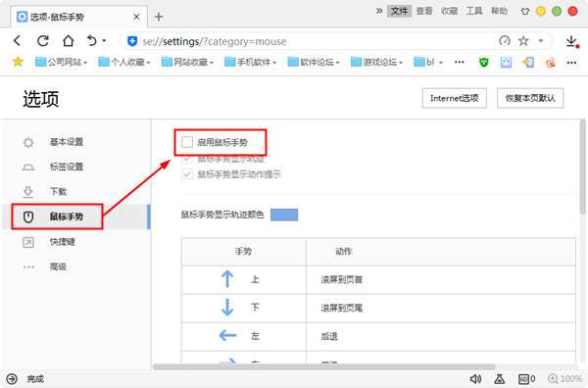Pick the gesture trail color swatch

click(284, 215)
